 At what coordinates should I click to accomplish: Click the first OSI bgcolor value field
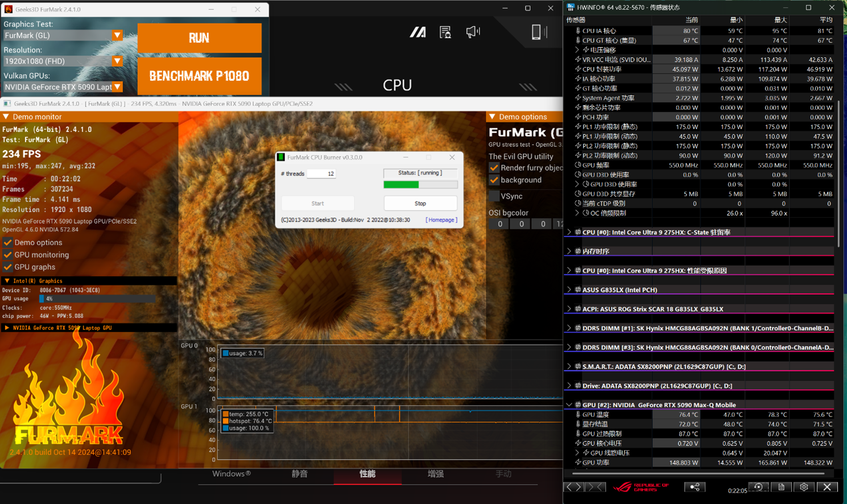click(500, 224)
